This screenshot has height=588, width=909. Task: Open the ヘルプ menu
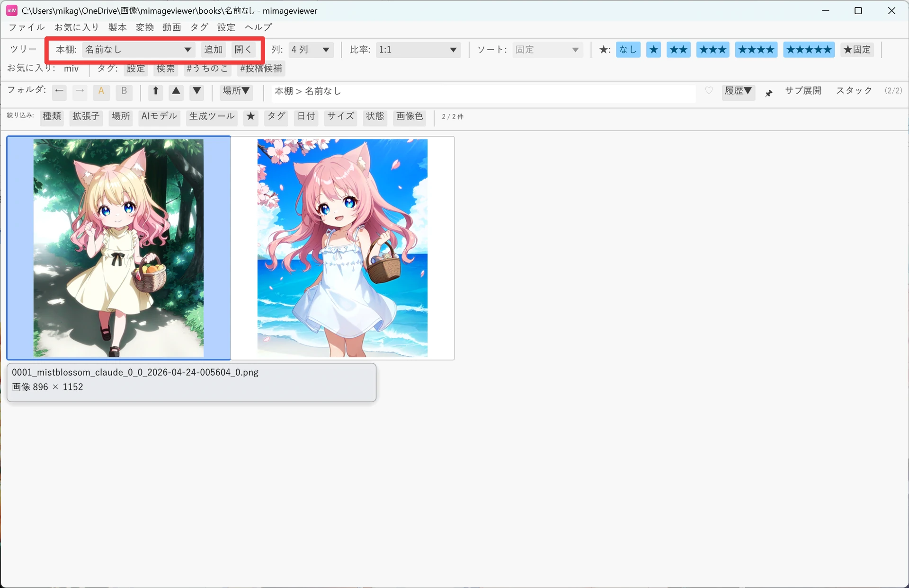tap(258, 27)
